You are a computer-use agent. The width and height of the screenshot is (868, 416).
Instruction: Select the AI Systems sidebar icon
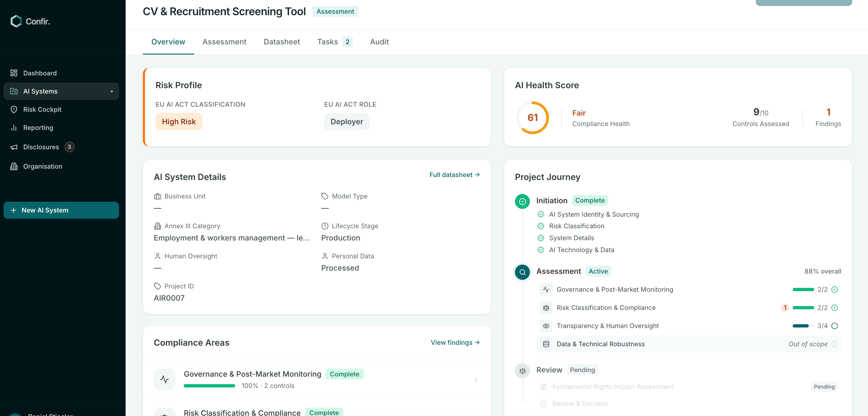(x=14, y=91)
